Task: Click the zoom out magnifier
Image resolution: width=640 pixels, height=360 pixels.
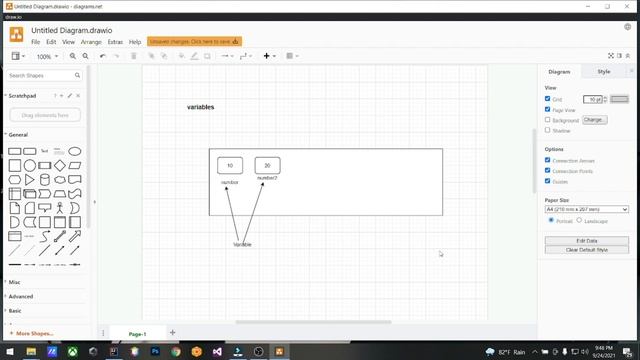Action: tap(85, 56)
